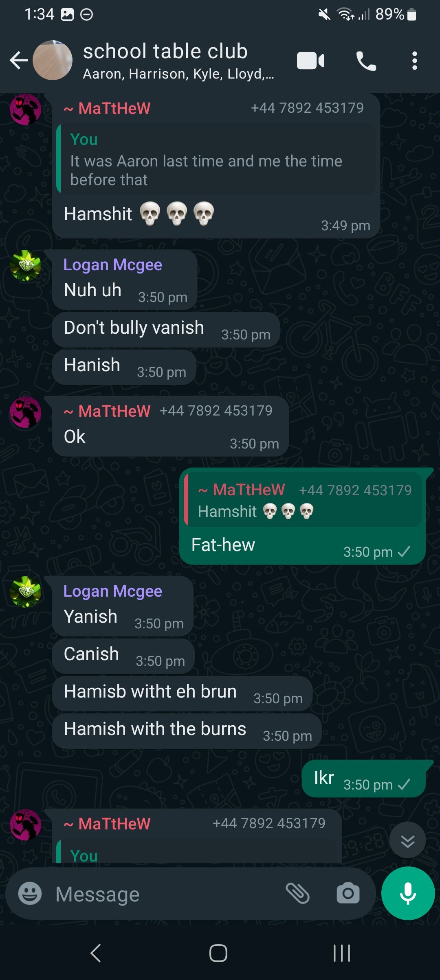Start a voice call with the group
440x980 pixels.
click(x=366, y=61)
